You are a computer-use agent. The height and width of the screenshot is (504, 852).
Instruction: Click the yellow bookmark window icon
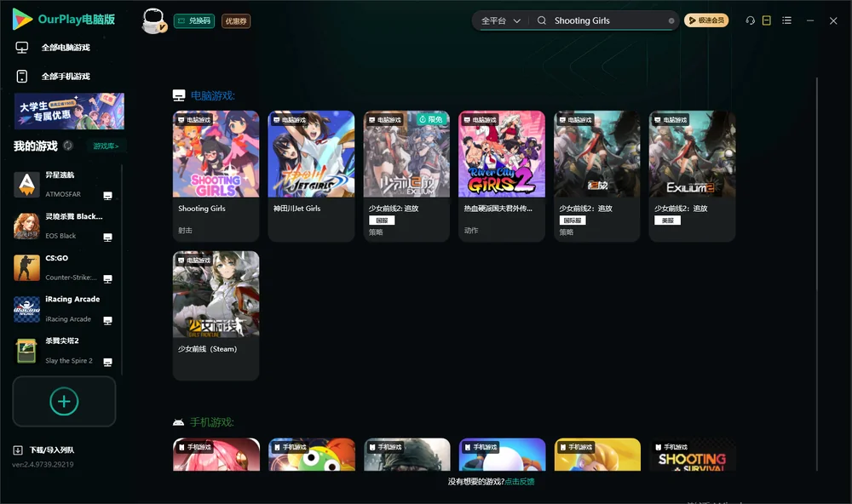(767, 20)
